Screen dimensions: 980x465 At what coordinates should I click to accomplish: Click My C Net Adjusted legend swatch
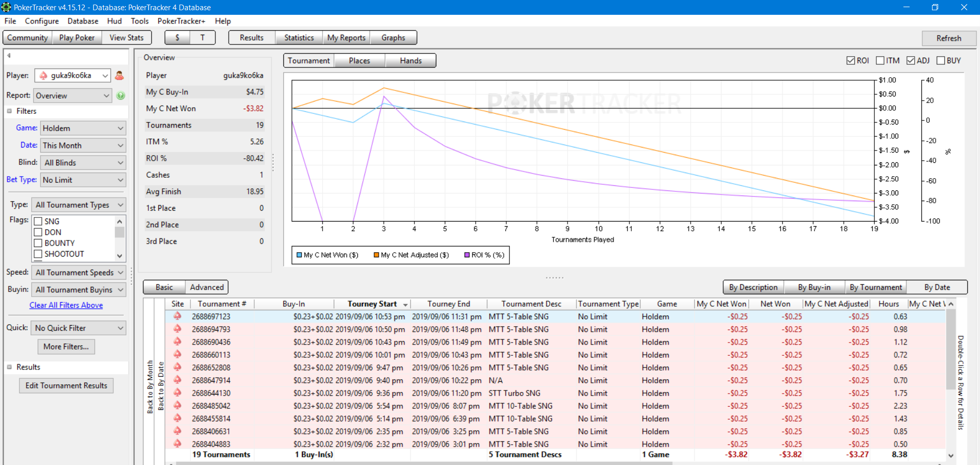[376, 255]
